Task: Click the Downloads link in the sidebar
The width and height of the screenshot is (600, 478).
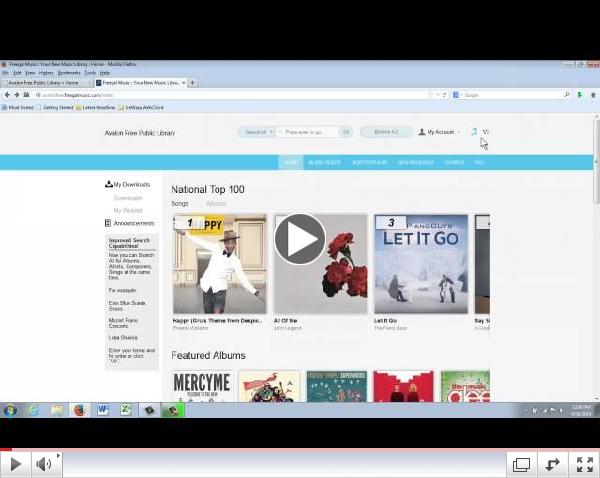Action: (128, 198)
